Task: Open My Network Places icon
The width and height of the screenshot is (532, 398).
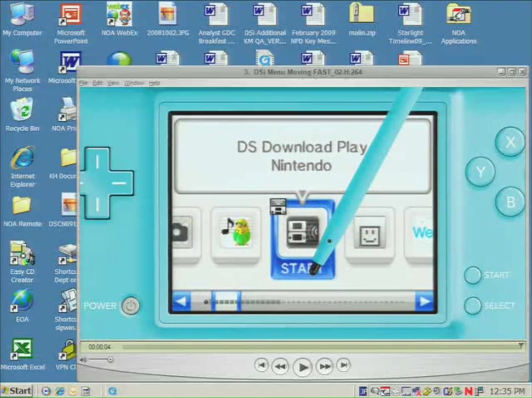Action: click(22, 71)
